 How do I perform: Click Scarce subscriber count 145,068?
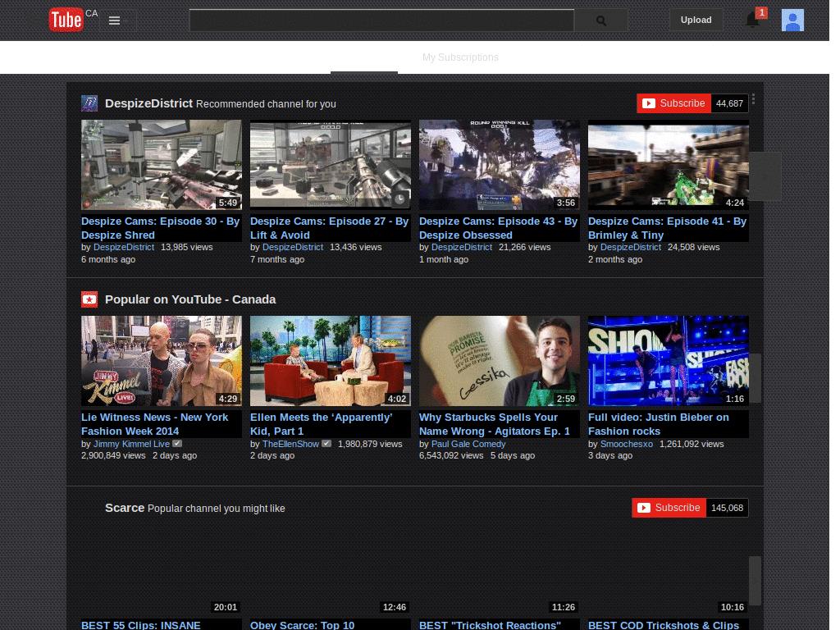point(727,508)
